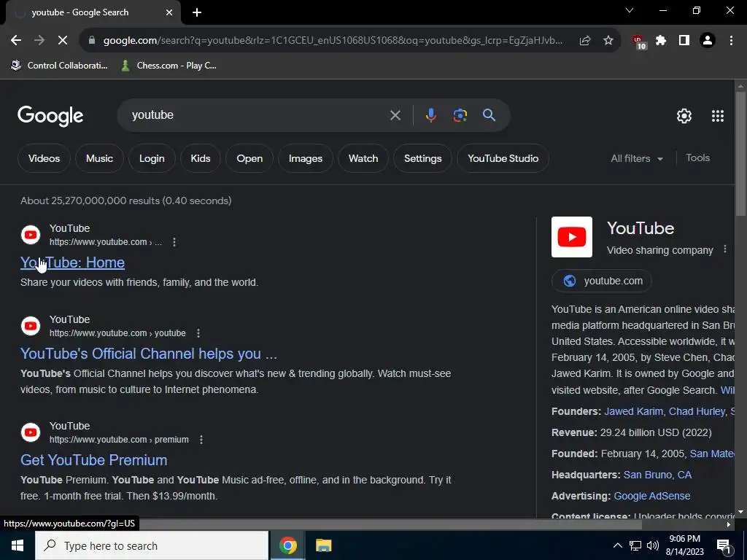Click the magnifying glass search button
This screenshot has height=560, width=747.
(489, 114)
